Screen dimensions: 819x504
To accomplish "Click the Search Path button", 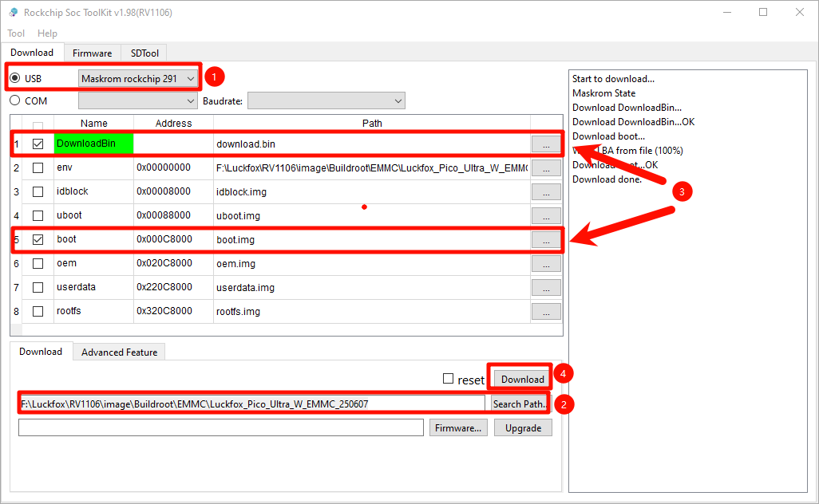I will click(x=519, y=404).
